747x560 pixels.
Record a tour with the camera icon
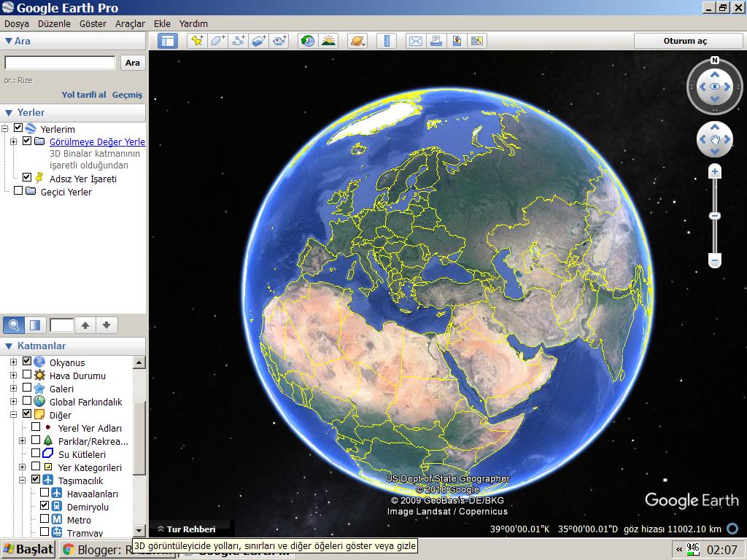pos(279,41)
